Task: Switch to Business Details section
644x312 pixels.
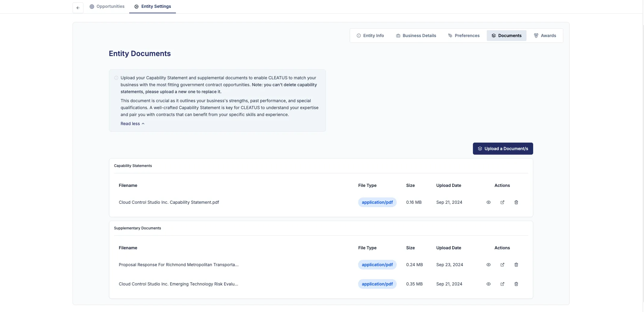Action: tap(416, 36)
